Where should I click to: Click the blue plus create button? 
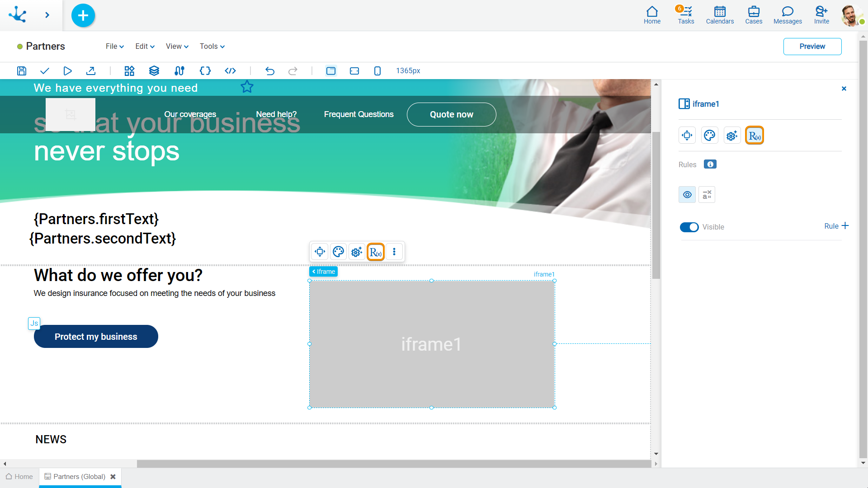(x=83, y=15)
